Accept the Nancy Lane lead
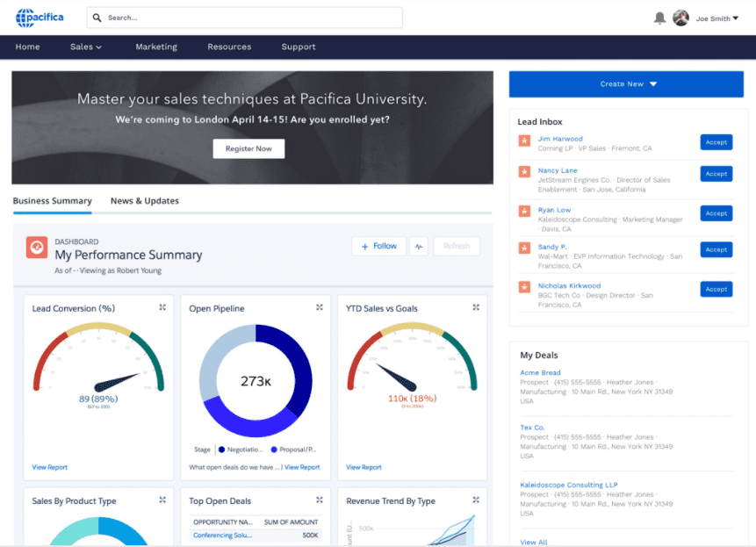Screen dimensions: 756x547 [716, 174]
